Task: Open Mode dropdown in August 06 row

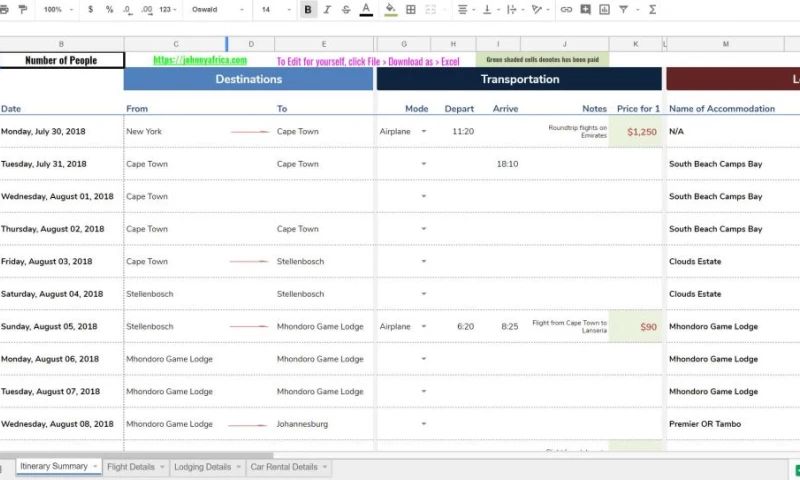Action: (x=423, y=359)
